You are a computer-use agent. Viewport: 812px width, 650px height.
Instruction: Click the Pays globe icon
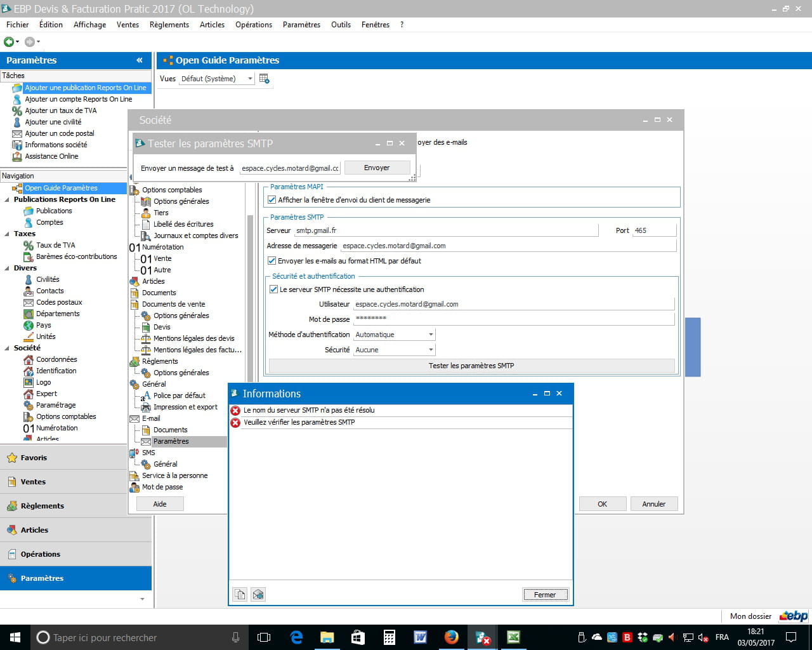29,325
